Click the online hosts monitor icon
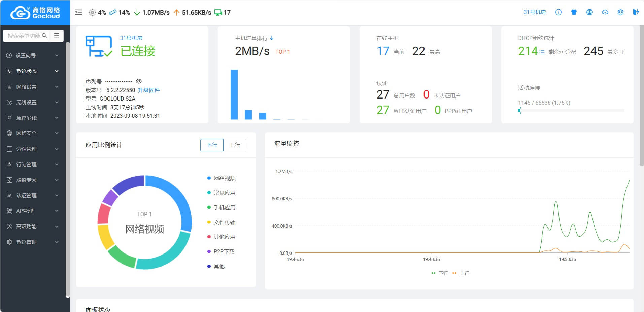 (x=218, y=13)
